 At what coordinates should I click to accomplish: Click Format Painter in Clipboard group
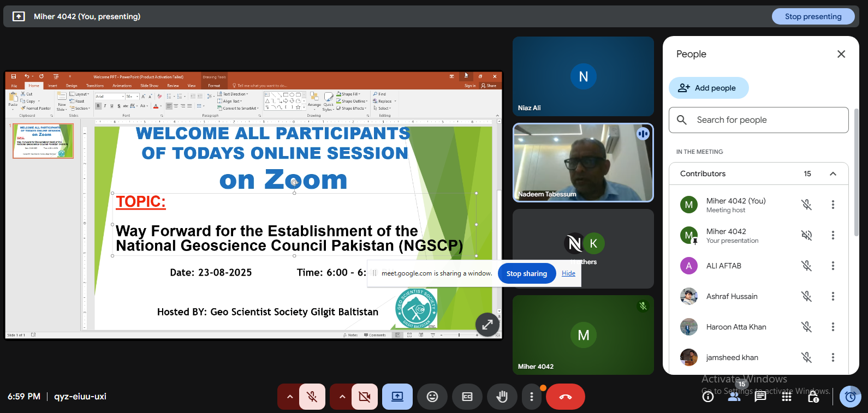(x=37, y=108)
